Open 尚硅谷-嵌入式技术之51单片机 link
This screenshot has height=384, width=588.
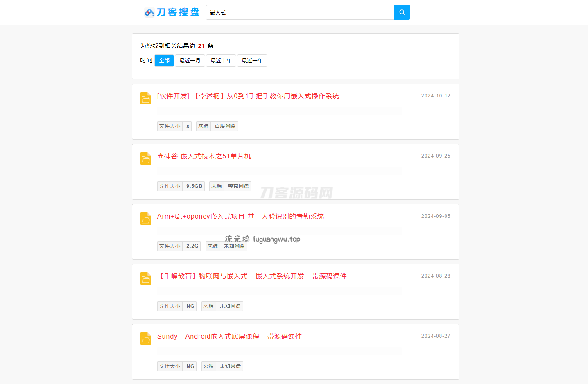point(204,156)
